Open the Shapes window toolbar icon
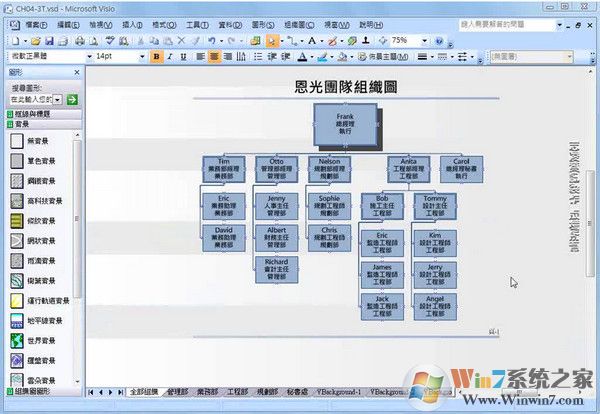Image resolution: width=600 pixels, height=414 pixels. [x=255, y=41]
